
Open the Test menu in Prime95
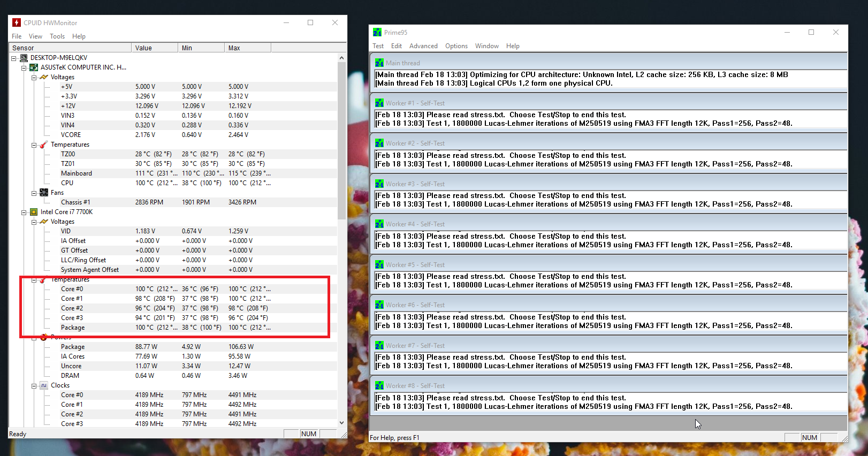click(378, 46)
